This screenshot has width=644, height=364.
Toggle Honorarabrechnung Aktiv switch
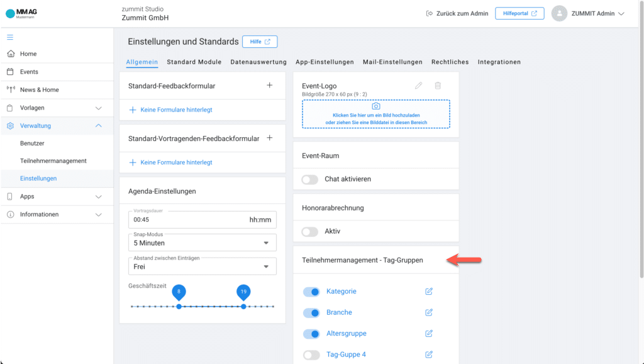310,232
